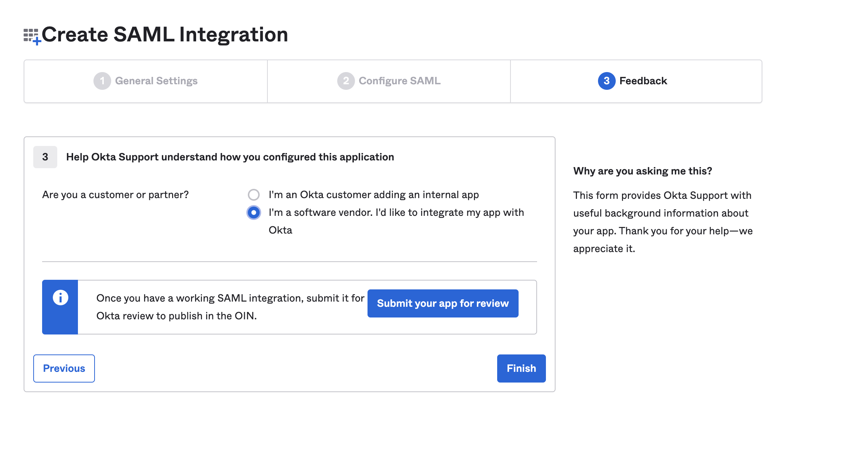This screenshot has width=868, height=462.
Task: Click 'Why are you asking me this?' heading
Action: pos(642,171)
